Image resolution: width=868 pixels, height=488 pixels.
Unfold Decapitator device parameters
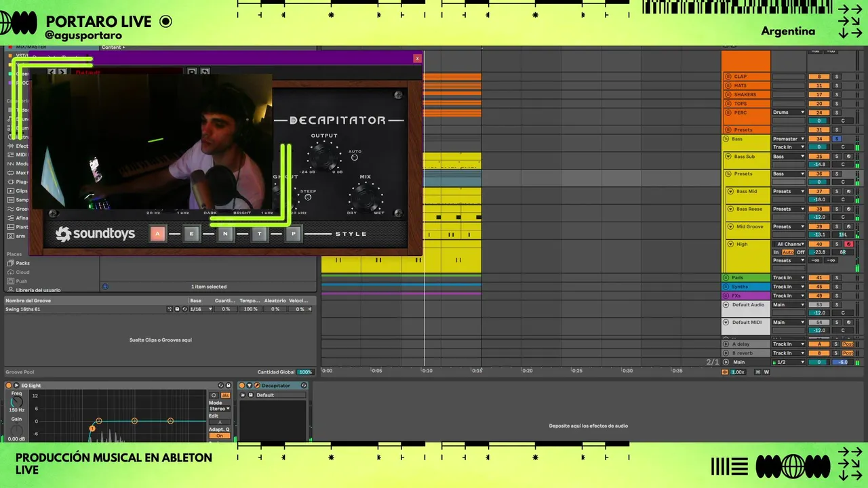click(x=250, y=386)
